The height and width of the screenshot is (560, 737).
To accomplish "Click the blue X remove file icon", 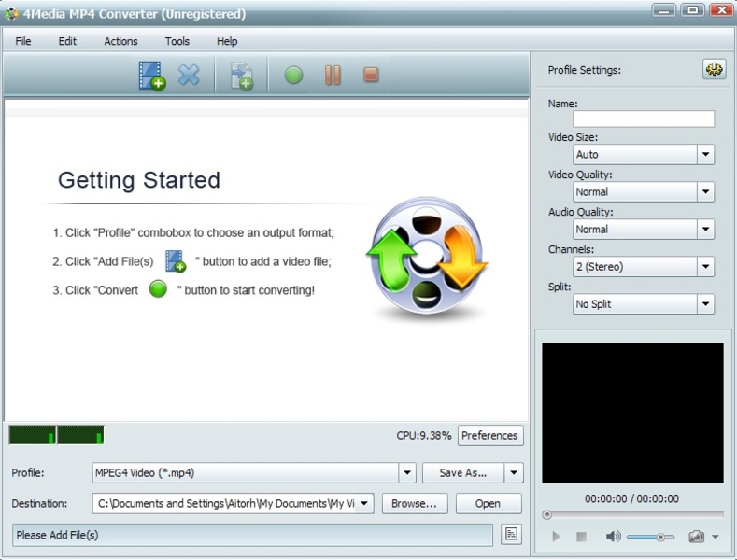I will point(190,76).
